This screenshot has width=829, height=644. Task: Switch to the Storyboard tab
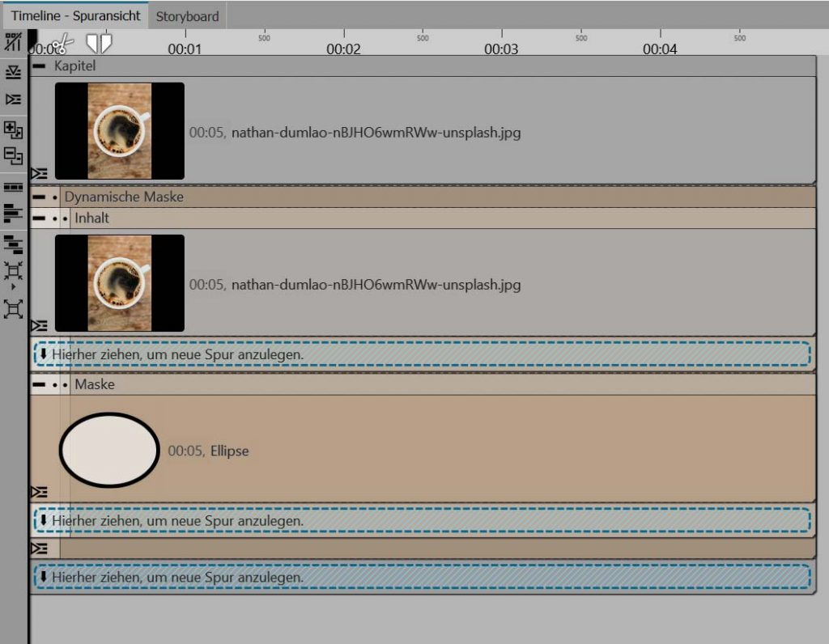(187, 15)
